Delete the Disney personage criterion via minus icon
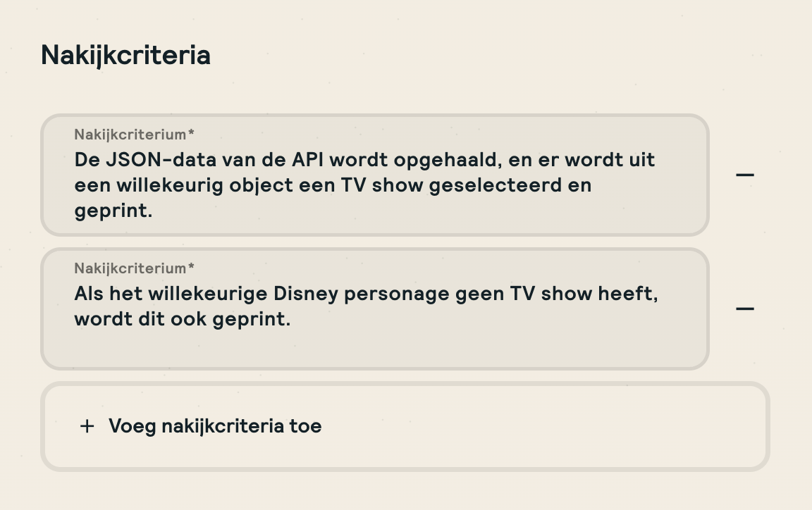The height and width of the screenshot is (510, 812). tap(744, 309)
